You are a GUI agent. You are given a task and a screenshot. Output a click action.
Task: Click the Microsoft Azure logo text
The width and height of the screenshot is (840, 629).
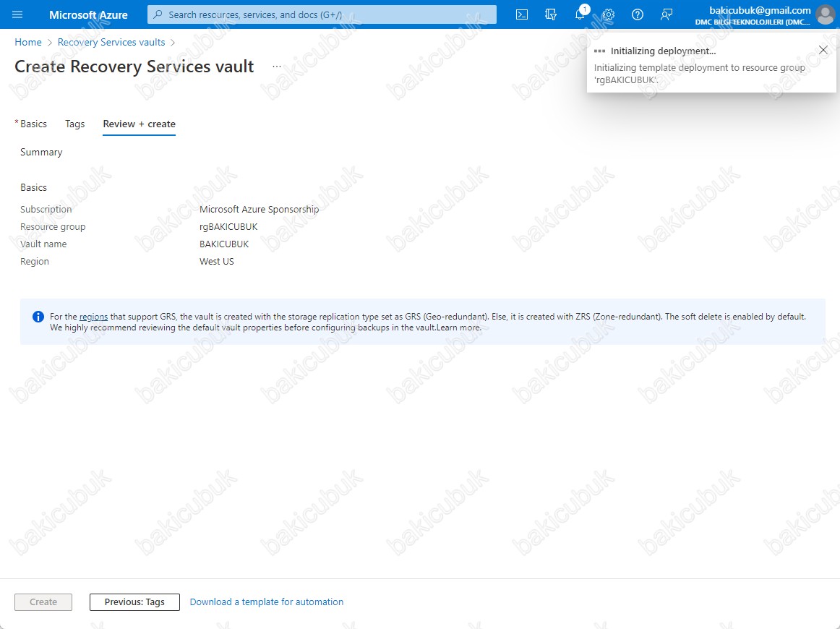tap(88, 14)
